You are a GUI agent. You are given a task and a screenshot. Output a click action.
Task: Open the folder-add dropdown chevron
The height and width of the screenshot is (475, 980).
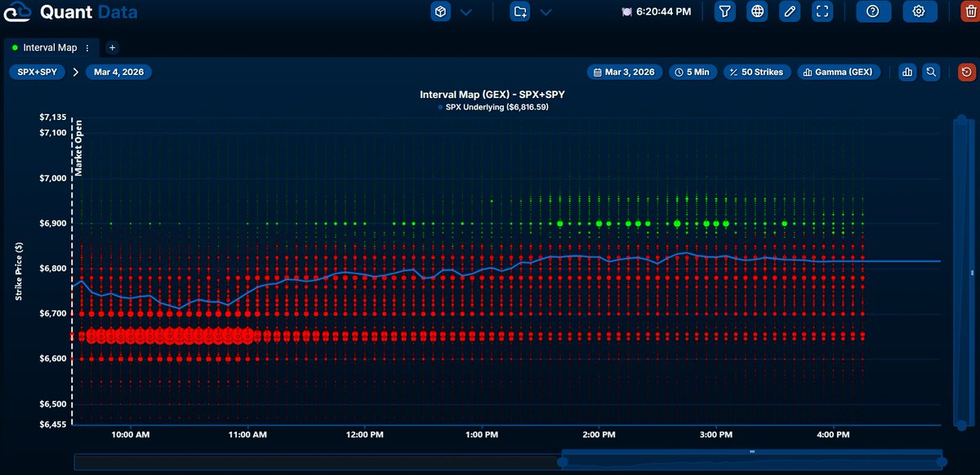click(x=546, y=11)
